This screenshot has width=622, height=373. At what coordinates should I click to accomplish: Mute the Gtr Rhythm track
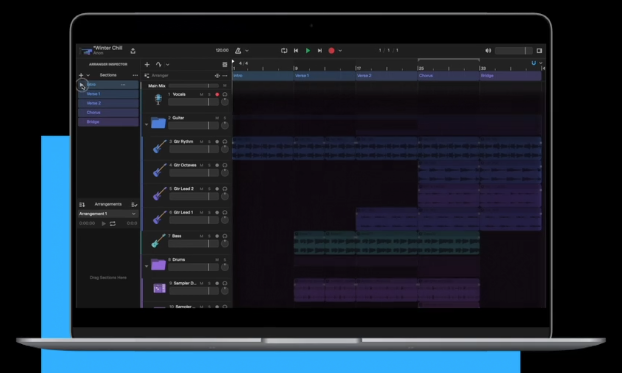coord(202,142)
